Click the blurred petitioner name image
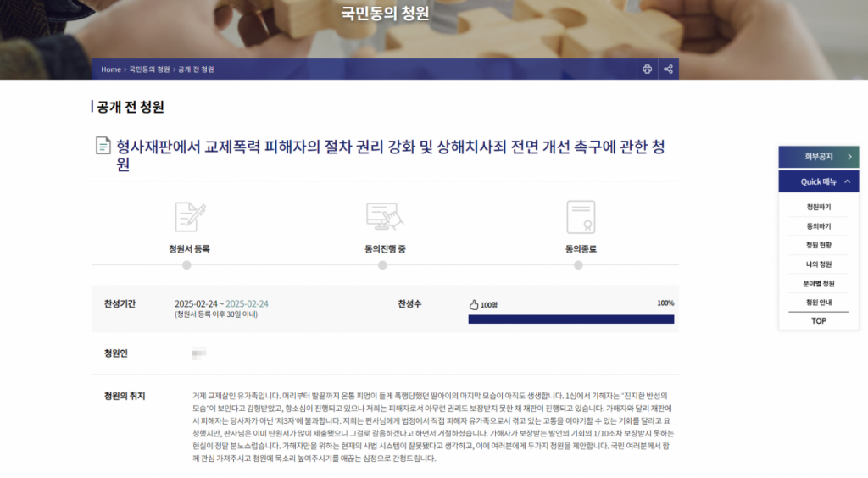The width and height of the screenshot is (868, 478). point(199,353)
